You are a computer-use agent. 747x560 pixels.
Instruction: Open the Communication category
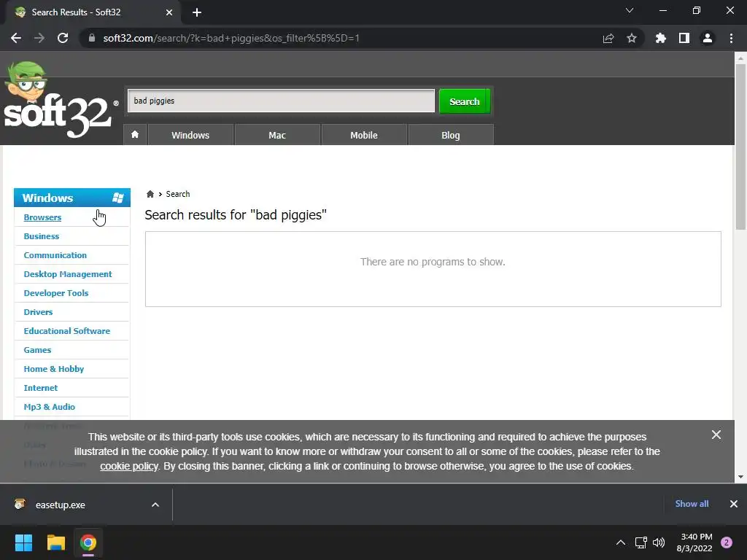[55, 255]
